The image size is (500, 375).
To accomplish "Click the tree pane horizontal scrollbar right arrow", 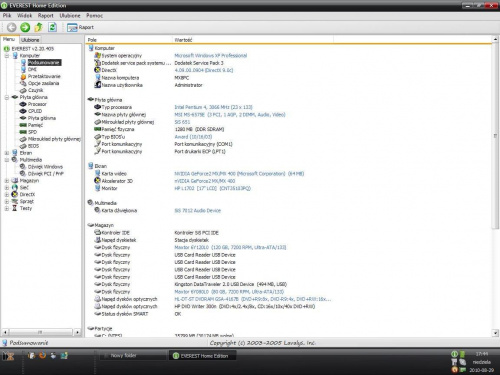I will [x=77, y=332].
